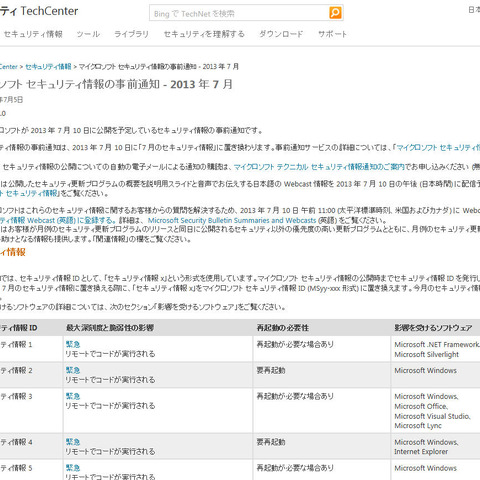Click 緊急 link in セキュリティ情報 2 row

pos(73,370)
